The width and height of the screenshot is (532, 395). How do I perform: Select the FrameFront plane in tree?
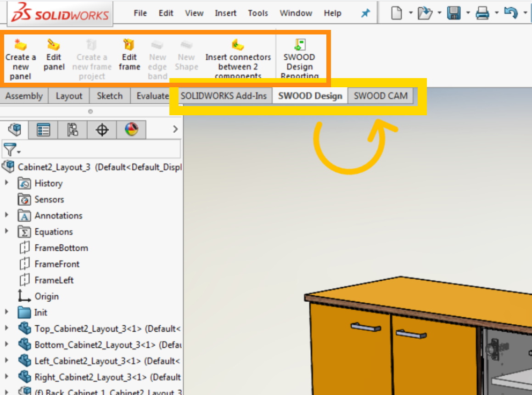pos(56,264)
